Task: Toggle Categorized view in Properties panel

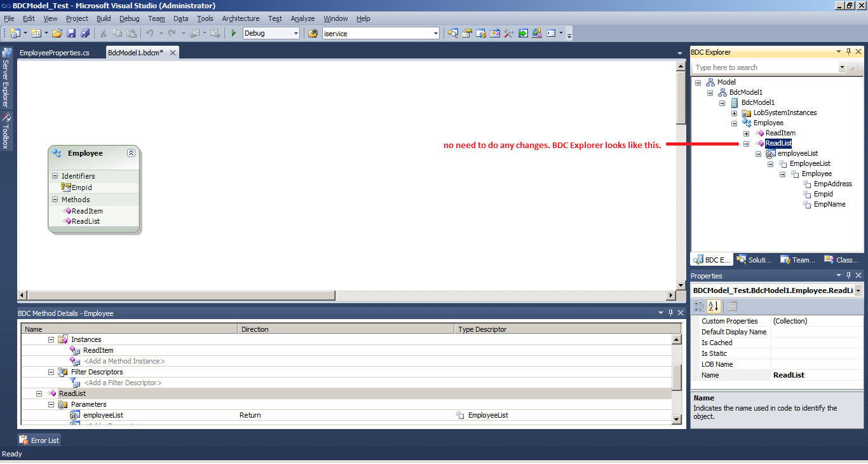Action: [698, 306]
